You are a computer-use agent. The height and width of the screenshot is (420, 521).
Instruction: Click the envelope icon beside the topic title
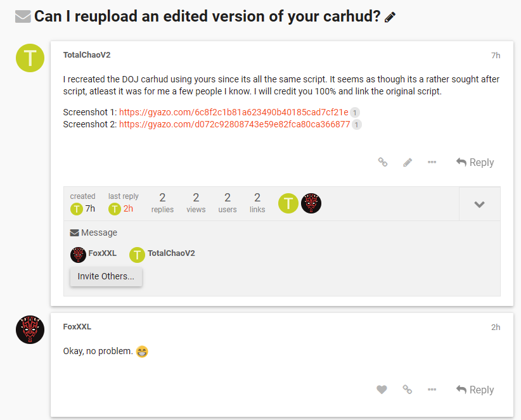click(23, 17)
